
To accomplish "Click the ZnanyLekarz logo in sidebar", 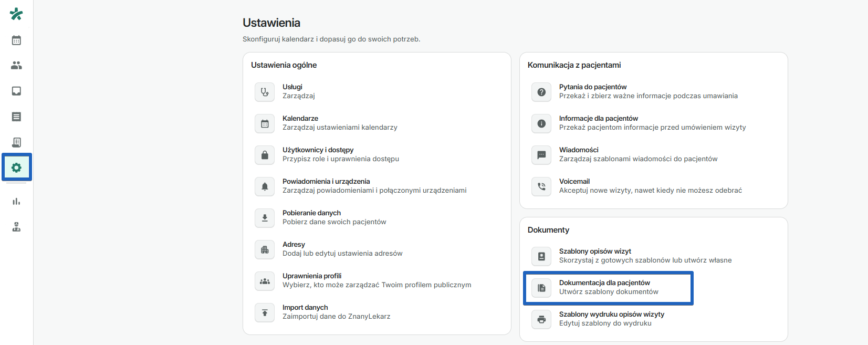I will coord(16,14).
